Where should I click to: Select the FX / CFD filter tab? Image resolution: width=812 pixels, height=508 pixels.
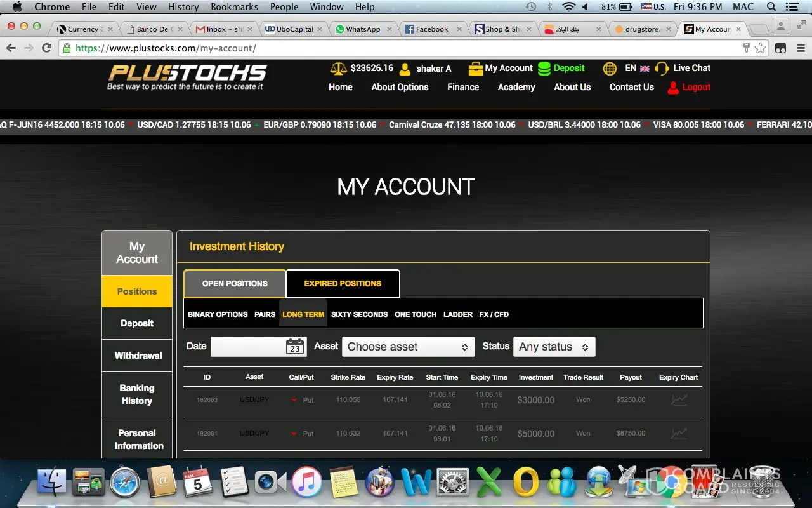[x=494, y=314]
